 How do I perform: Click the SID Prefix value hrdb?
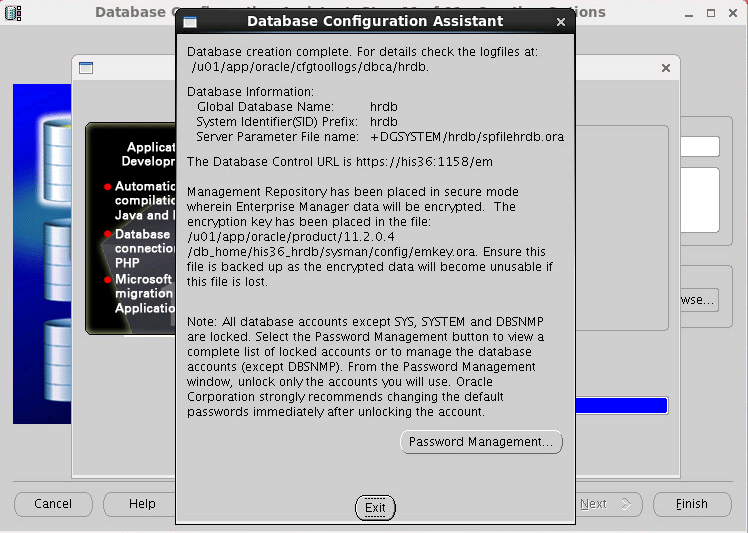384,122
